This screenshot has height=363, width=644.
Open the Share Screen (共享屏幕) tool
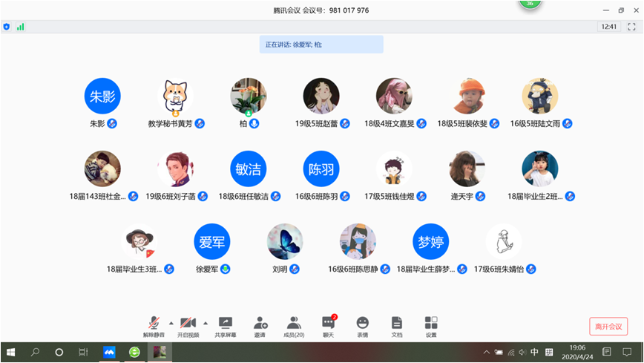pos(226,325)
